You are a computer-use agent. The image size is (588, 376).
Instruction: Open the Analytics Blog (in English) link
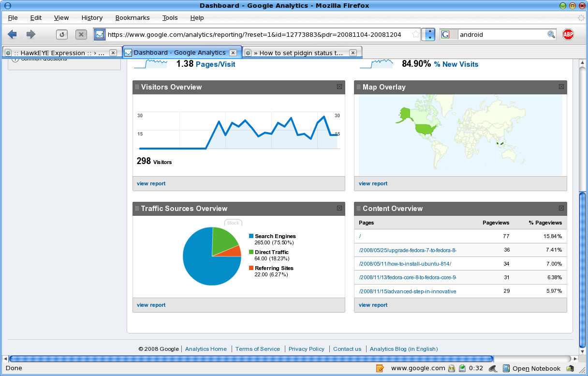coord(404,349)
